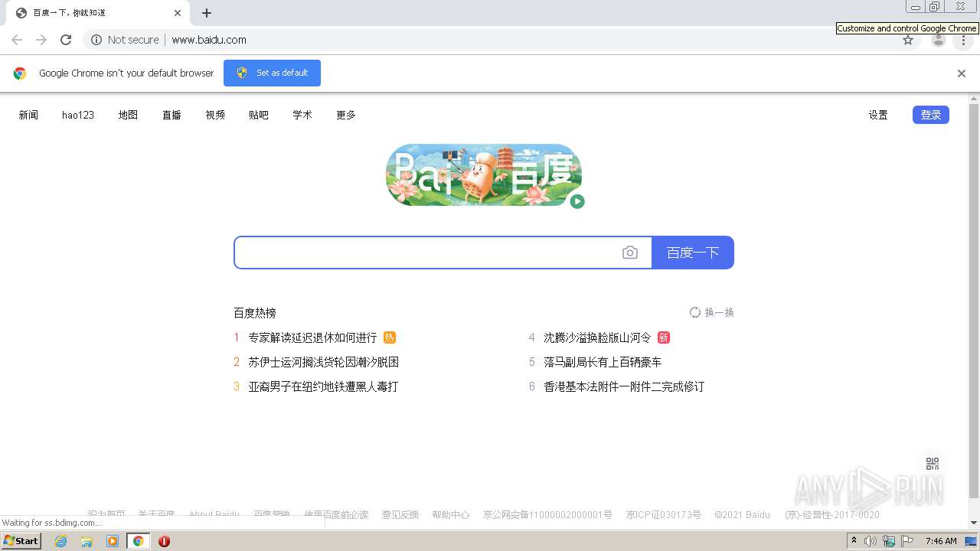This screenshot has height=551, width=980.
Task: Open hot topic 香港基本法附件一附件二完成修订
Action: click(624, 386)
